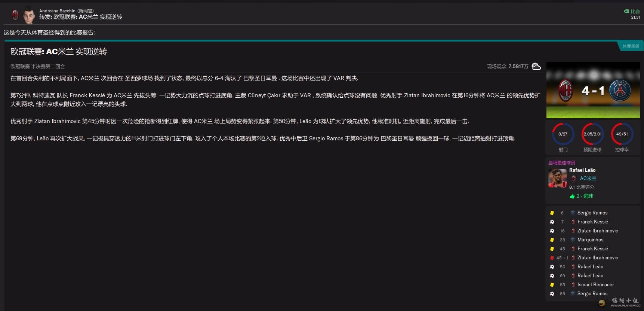Viewport: 644px width, 311px height.
Task: Open Rafael Leão's player photo
Action: [557, 178]
